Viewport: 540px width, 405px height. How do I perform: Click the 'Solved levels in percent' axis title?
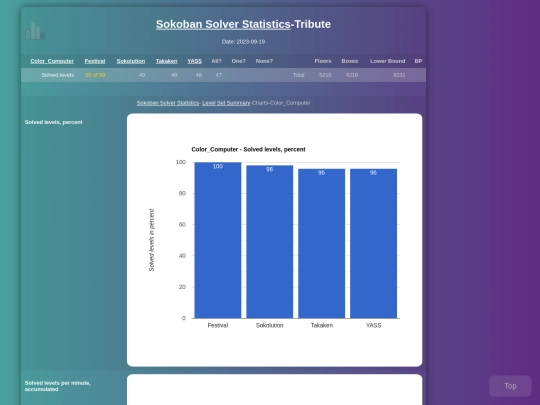point(152,240)
